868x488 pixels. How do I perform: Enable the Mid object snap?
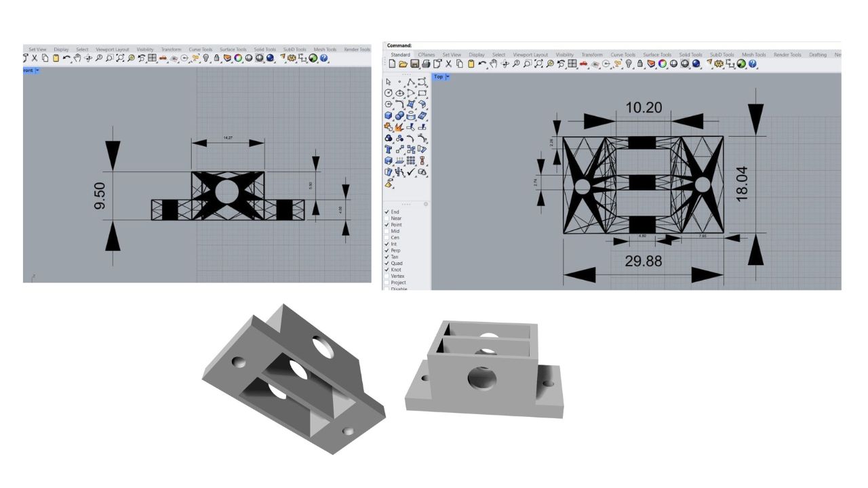387,231
